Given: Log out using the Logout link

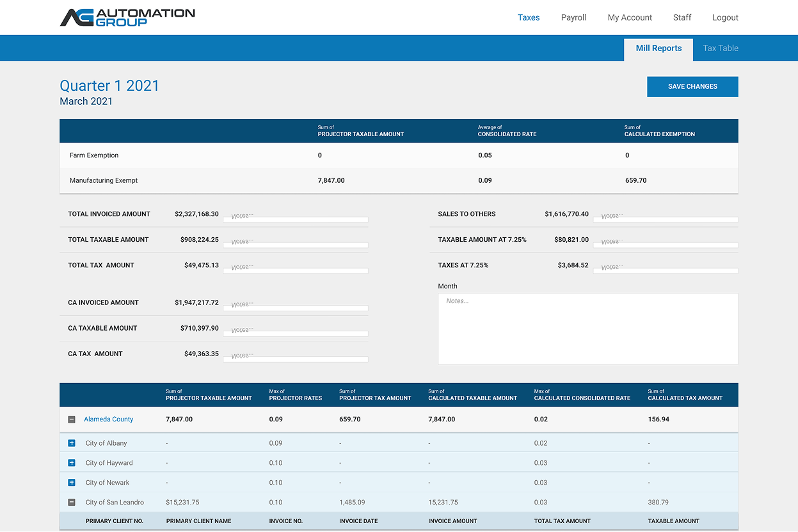Looking at the screenshot, I should tap(725, 17).
